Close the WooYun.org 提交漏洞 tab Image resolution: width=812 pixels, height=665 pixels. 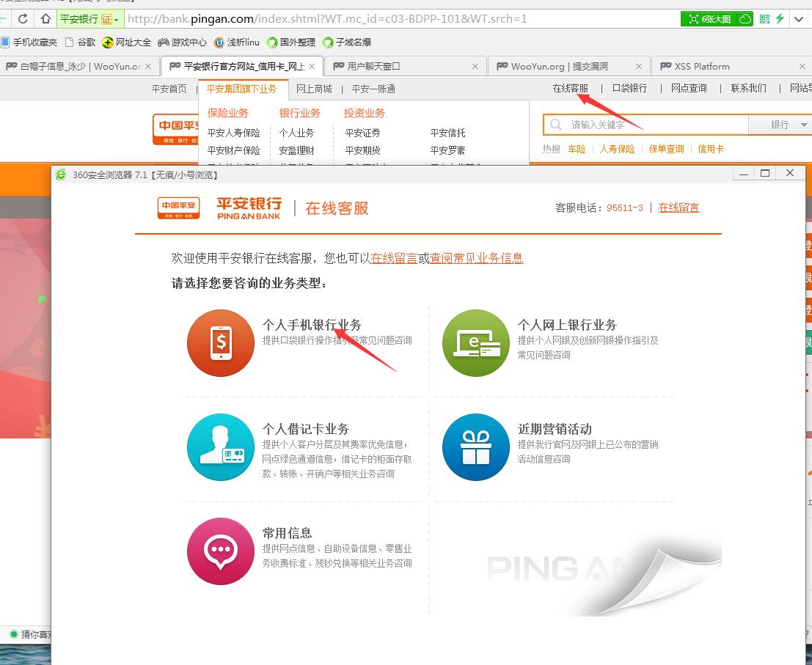tap(638, 66)
